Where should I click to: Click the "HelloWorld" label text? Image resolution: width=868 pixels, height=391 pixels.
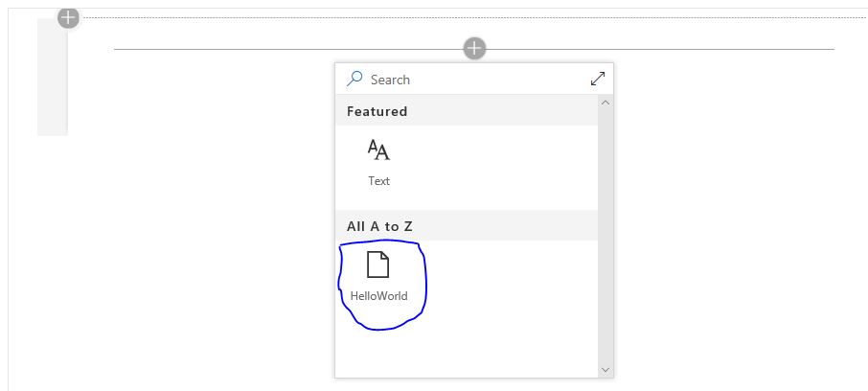378,296
